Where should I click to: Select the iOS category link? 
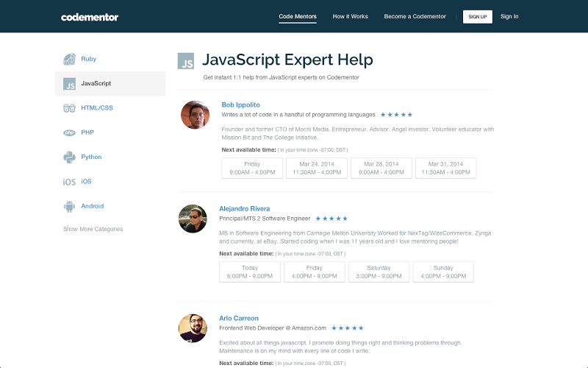(86, 181)
